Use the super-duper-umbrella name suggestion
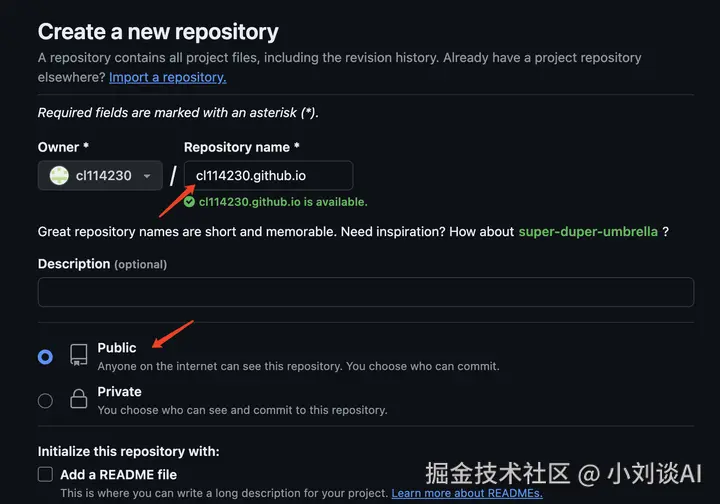This screenshot has width=720, height=504. click(588, 231)
